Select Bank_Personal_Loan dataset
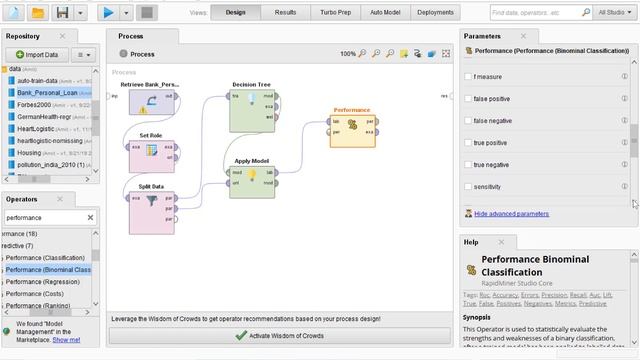The width and height of the screenshot is (640, 360). click(49, 93)
